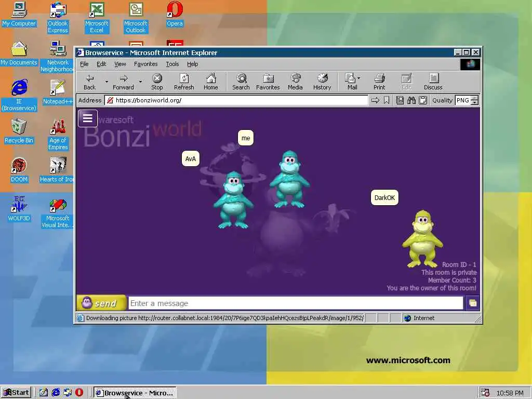Viewport: 532px width, 399px height.
Task: Click the bookmark ribbon icon in address bar
Action: pyautogui.click(x=387, y=100)
